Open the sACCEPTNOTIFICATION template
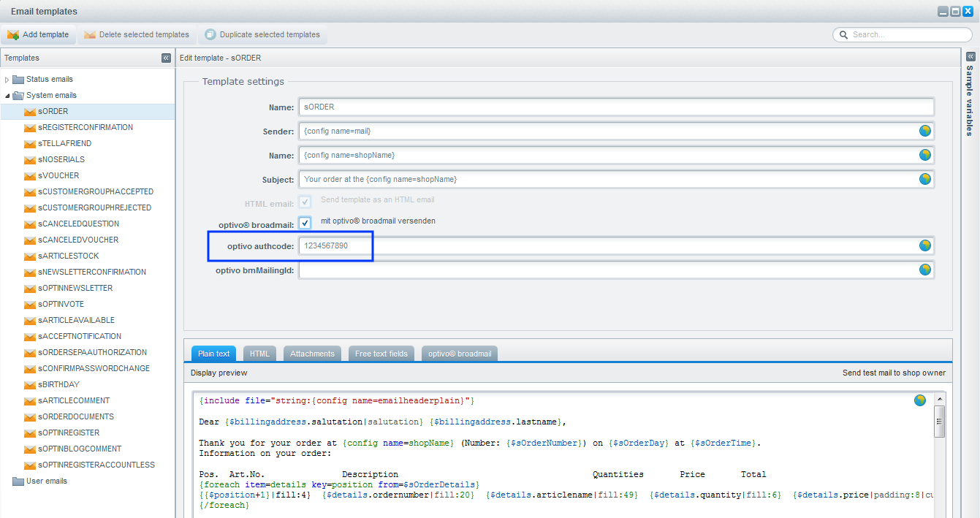Viewport: 980px width, 518px height. coord(80,336)
